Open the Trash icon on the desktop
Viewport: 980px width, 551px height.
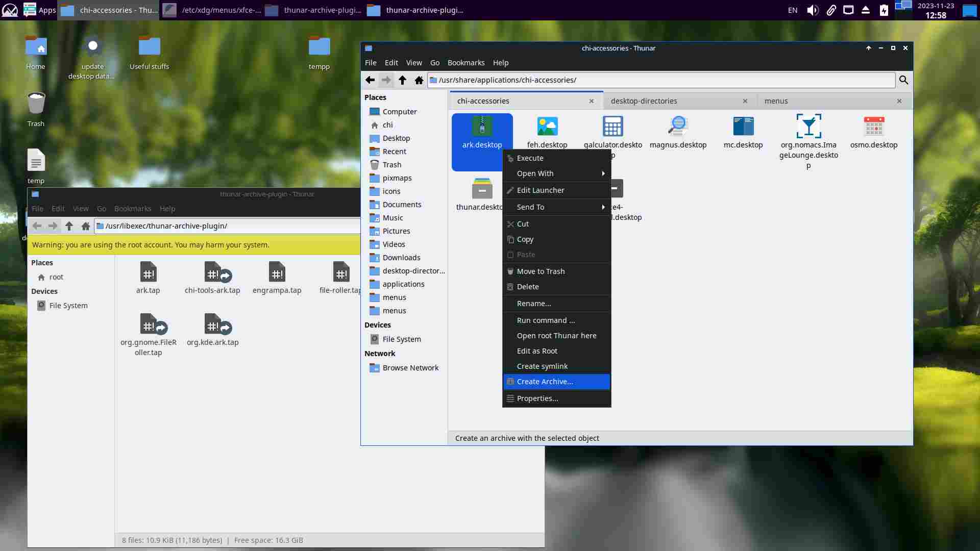(x=36, y=104)
